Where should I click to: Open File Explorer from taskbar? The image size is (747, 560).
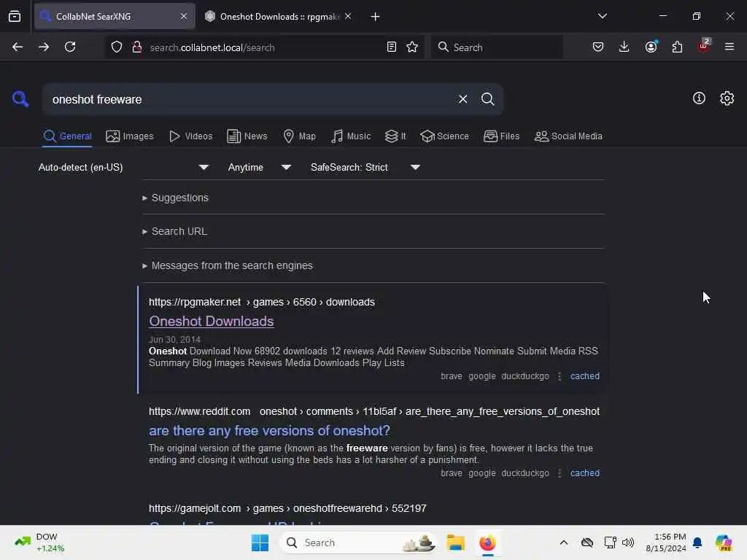tap(455, 542)
